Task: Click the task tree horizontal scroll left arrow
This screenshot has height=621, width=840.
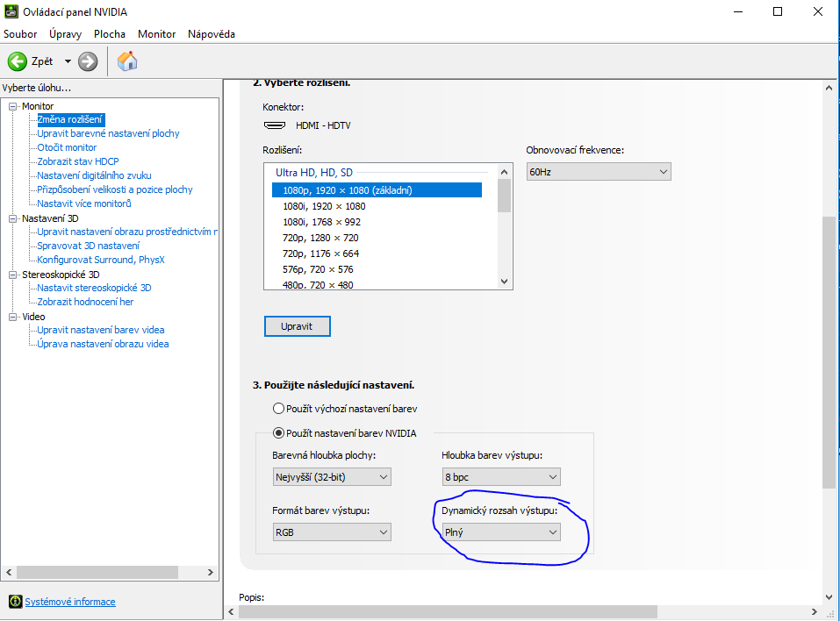Action: pyautogui.click(x=9, y=572)
